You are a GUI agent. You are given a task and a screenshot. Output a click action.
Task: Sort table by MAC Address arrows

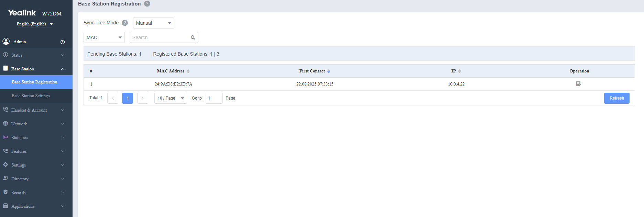[x=188, y=71]
